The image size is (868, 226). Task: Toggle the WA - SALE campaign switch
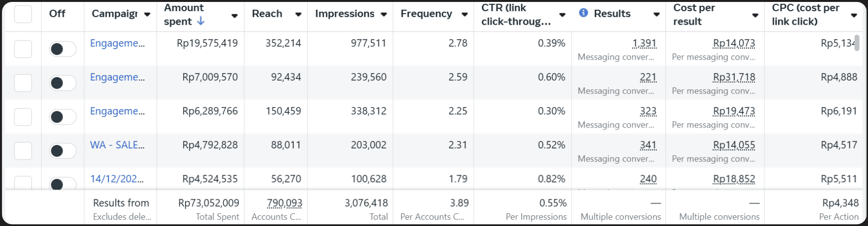(x=62, y=151)
